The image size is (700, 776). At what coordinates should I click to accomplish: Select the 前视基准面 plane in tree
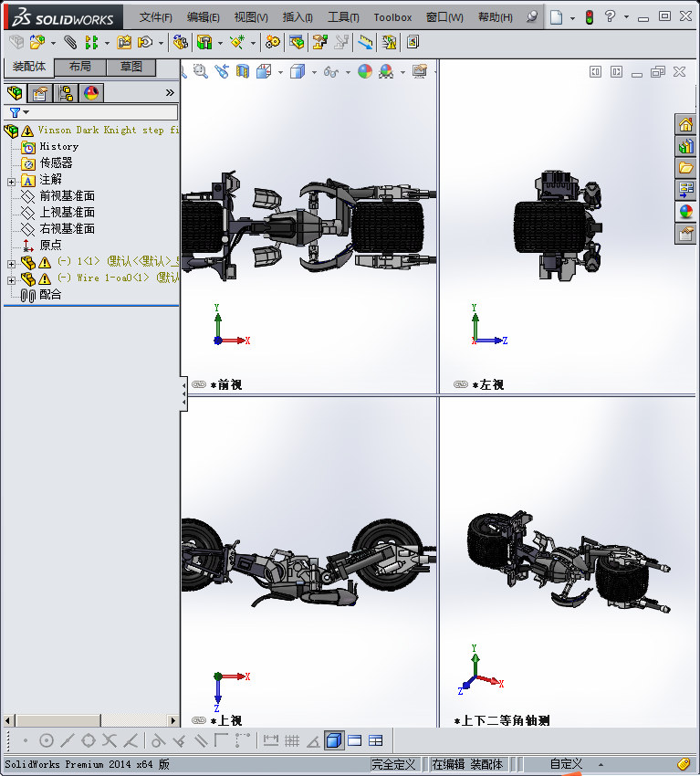click(x=68, y=196)
